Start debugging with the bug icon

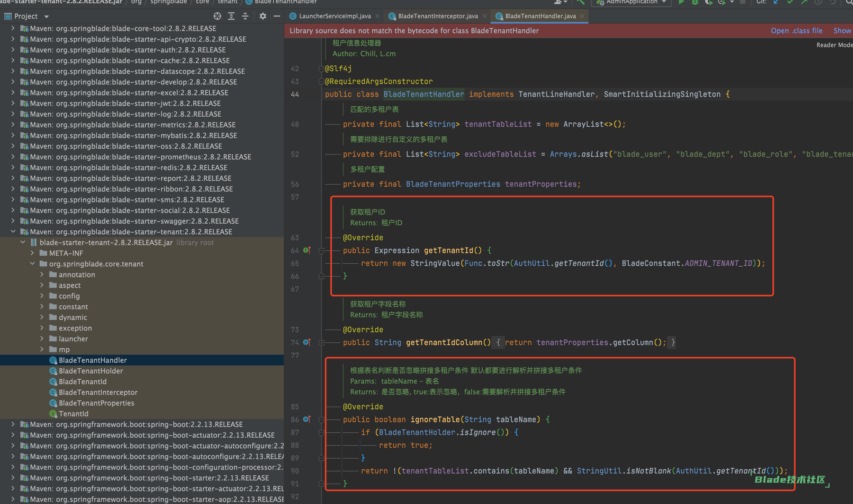click(695, 2)
